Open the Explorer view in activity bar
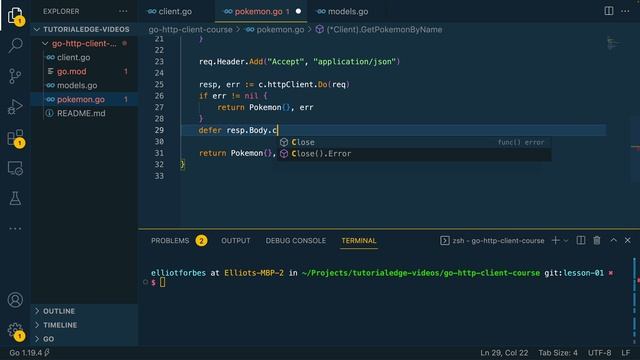The width and height of the screenshot is (640, 360). 15,16
